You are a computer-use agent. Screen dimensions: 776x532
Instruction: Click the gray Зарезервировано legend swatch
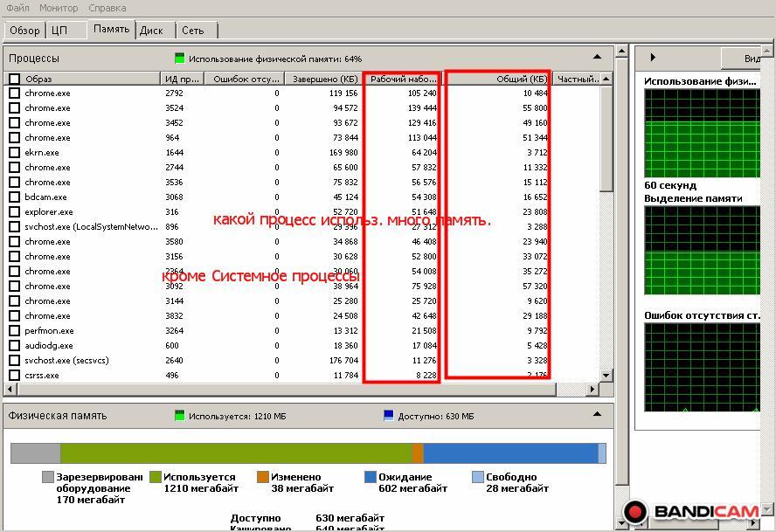tap(47, 477)
